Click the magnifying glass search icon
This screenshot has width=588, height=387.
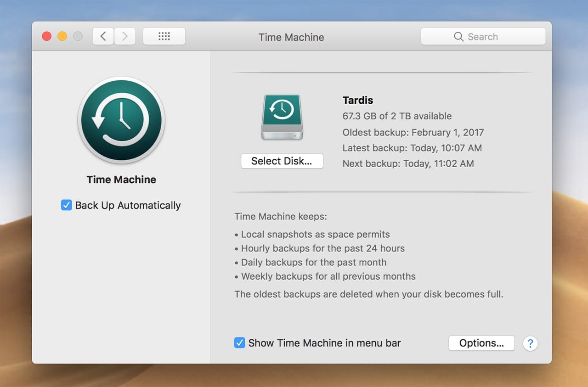pyautogui.click(x=458, y=37)
